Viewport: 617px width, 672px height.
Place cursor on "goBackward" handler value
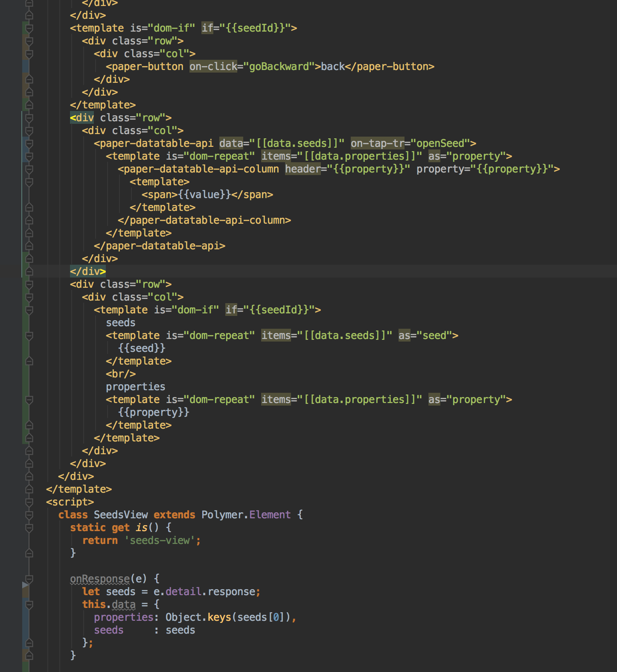[x=279, y=67]
